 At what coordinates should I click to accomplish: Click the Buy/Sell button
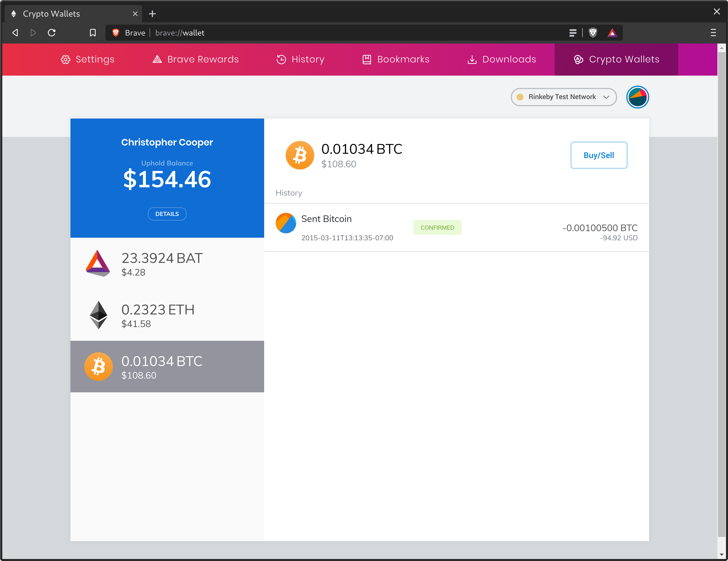point(598,155)
